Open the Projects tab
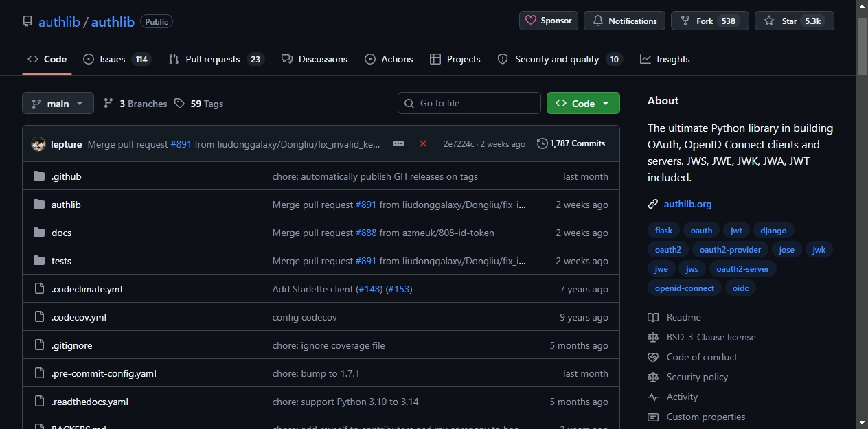868x429 pixels. [x=455, y=59]
